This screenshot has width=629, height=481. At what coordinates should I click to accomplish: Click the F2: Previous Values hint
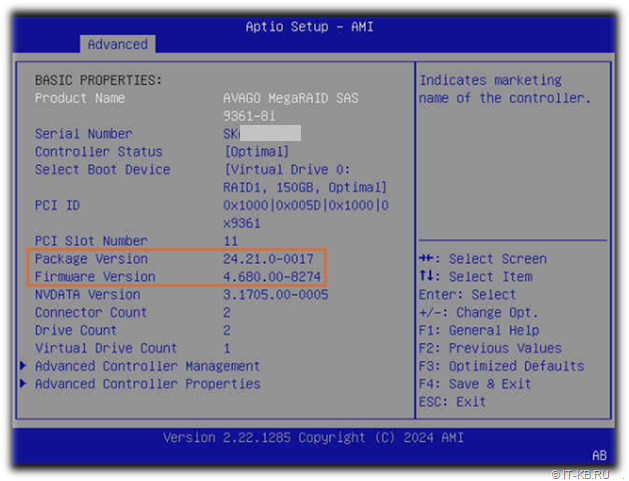pyautogui.click(x=490, y=348)
